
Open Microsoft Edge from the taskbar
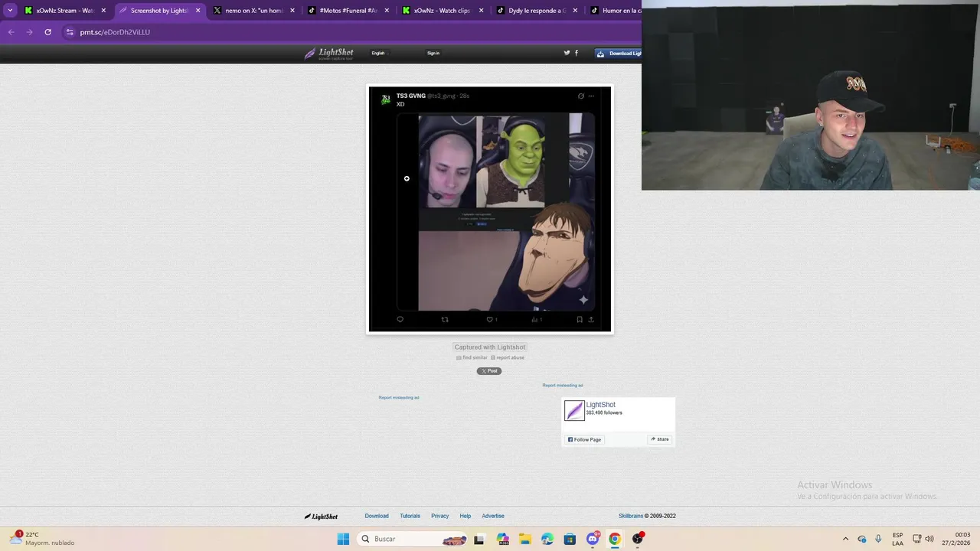click(547, 539)
